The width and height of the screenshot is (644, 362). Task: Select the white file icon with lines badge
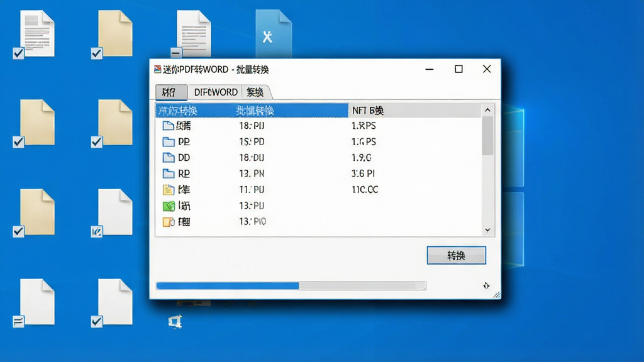click(x=37, y=302)
